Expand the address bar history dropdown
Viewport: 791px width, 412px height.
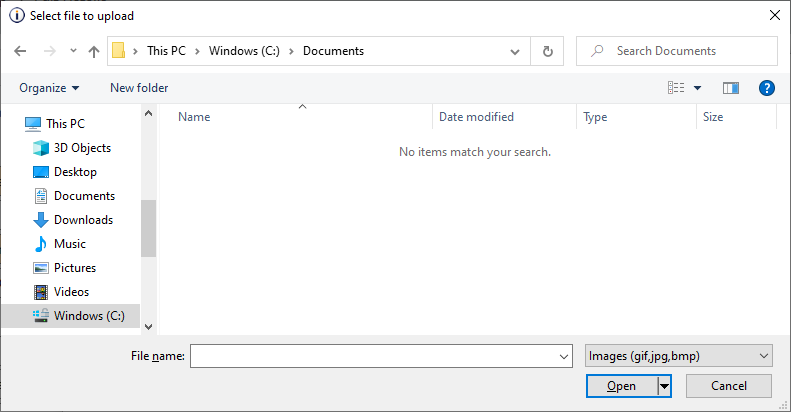click(515, 51)
